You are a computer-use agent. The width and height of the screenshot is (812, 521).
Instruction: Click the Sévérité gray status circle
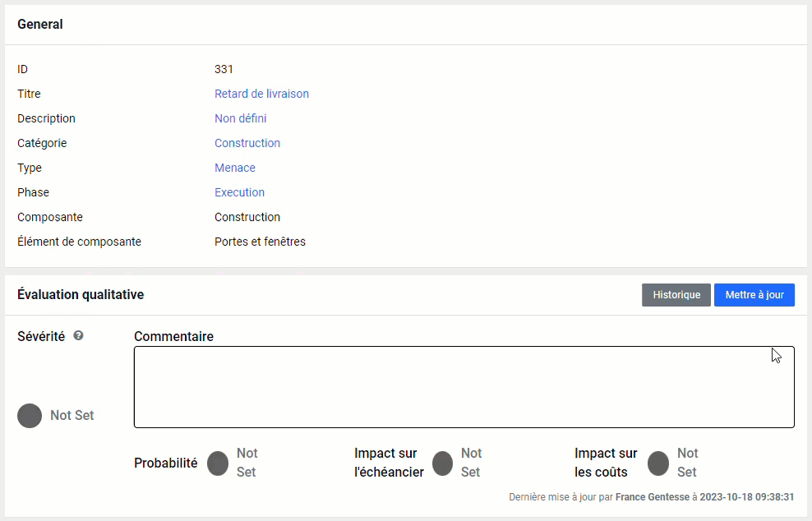[x=30, y=416]
